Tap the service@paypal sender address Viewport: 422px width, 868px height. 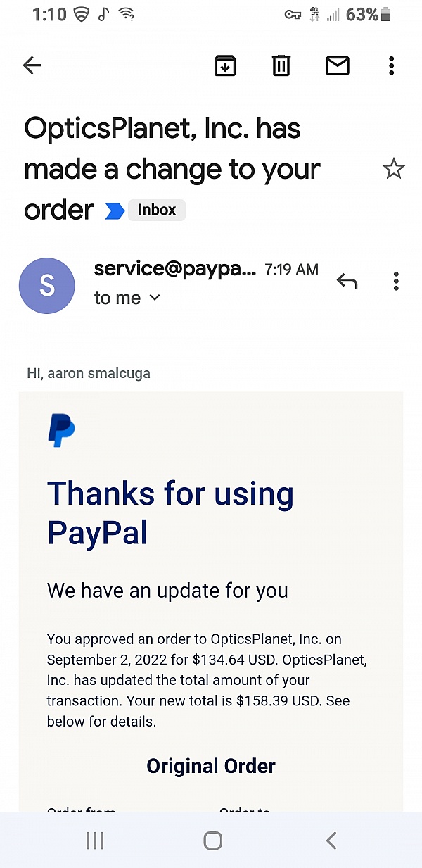click(x=175, y=268)
